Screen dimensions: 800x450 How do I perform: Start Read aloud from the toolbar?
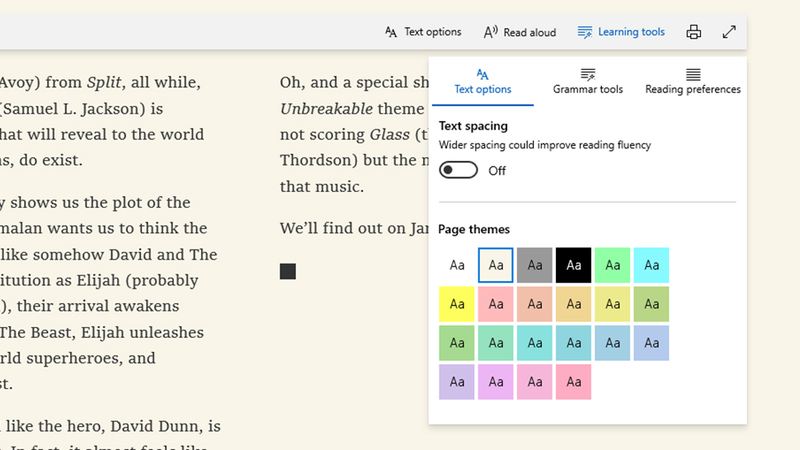519,32
